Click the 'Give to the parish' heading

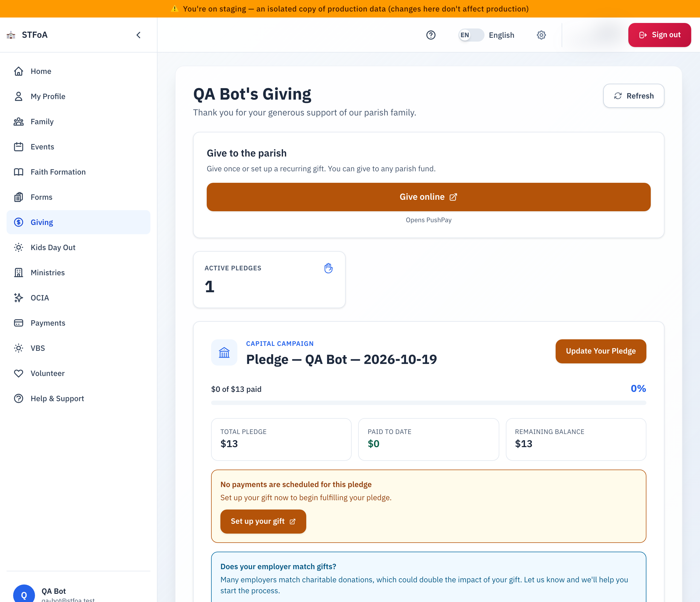coord(247,153)
